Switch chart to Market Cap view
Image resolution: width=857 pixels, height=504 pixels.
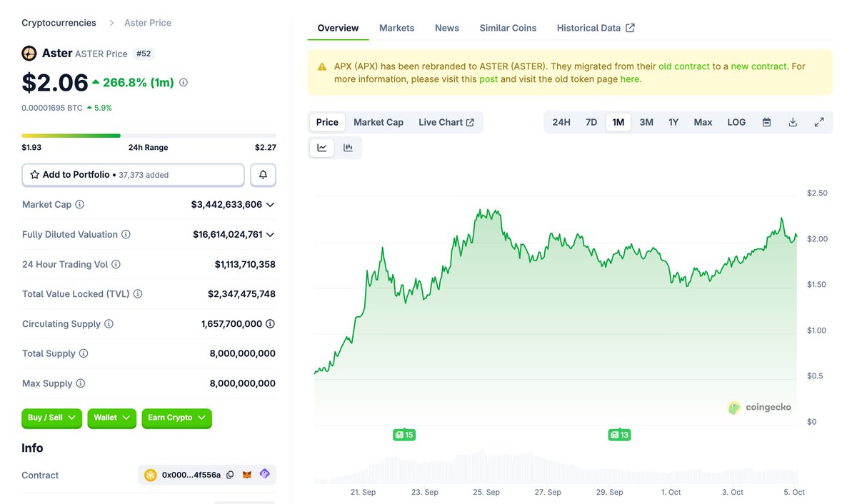(x=379, y=122)
